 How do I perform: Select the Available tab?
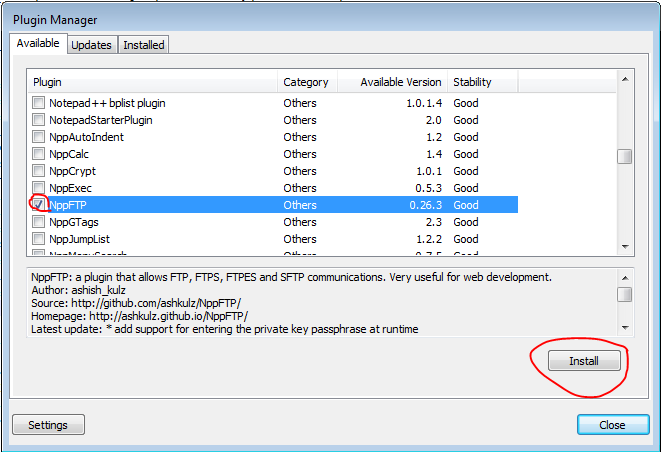click(x=38, y=43)
